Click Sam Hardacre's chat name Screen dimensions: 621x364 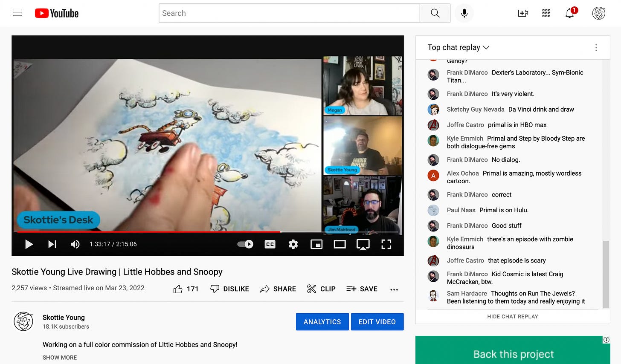click(x=467, y=294)
